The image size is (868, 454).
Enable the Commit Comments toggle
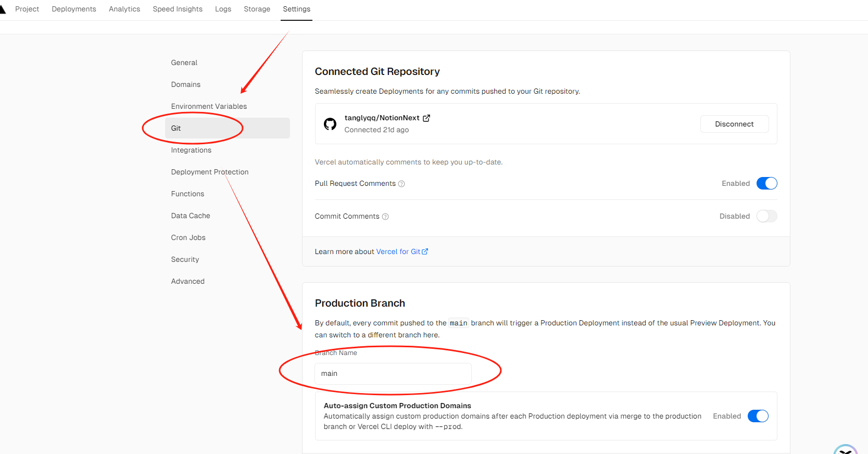tap(766, 216)
